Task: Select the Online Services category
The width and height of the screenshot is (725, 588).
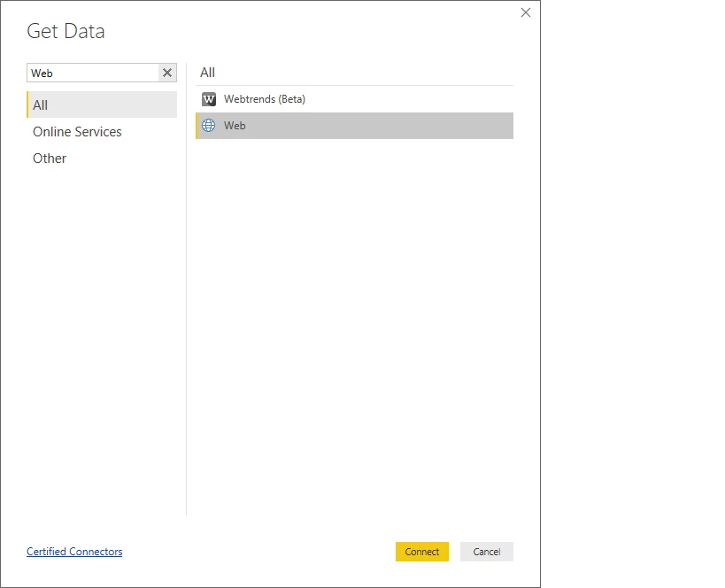Action: coord(102,132)
